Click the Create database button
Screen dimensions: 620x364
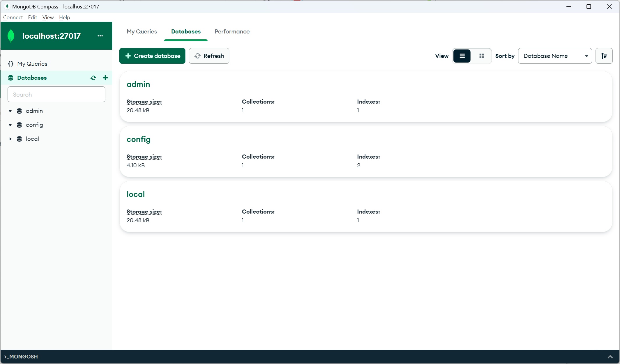tap(152, 56)
